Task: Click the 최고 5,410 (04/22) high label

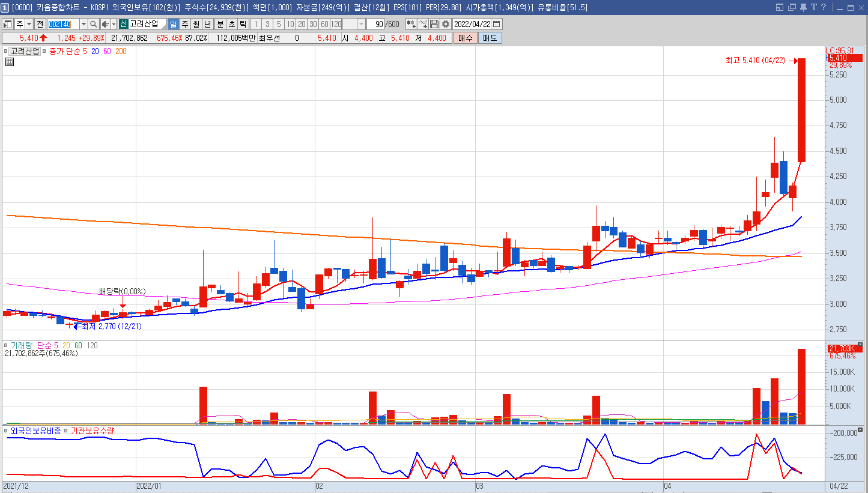Action: point(756,61)
